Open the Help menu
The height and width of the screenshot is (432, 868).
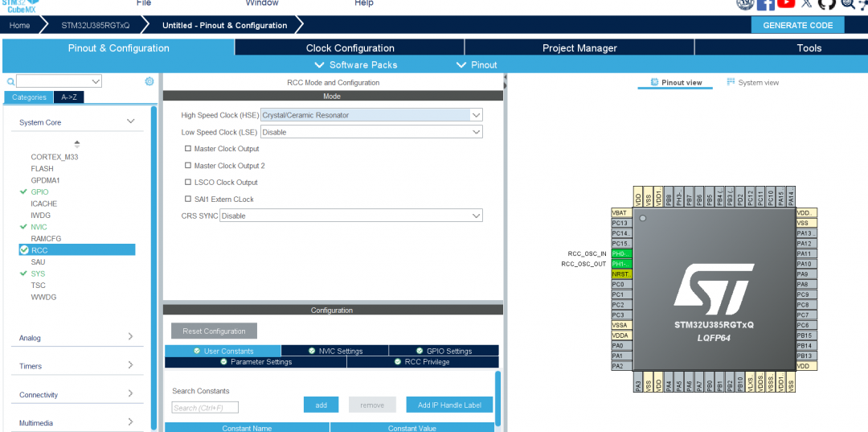tap(364, 2)
